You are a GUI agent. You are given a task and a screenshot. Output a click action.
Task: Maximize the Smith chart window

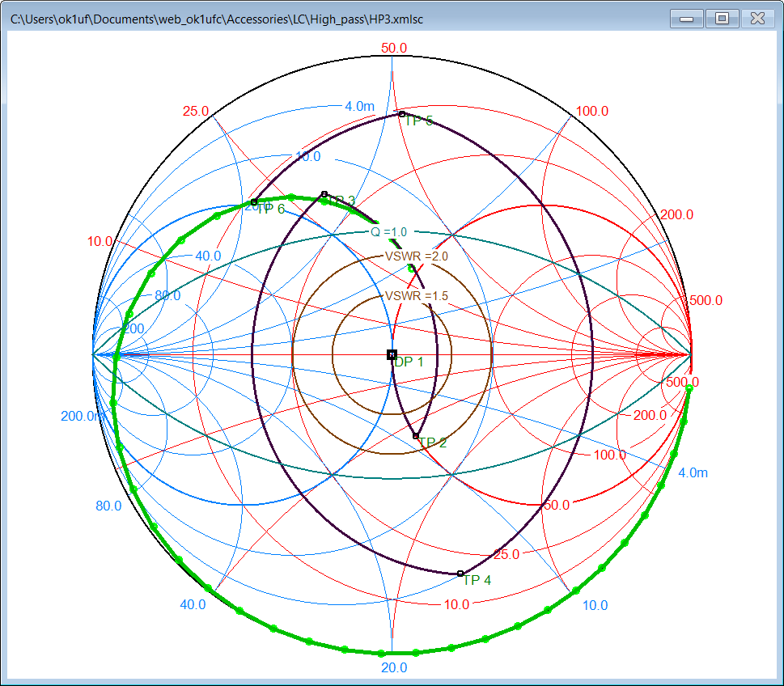[722, 18]
